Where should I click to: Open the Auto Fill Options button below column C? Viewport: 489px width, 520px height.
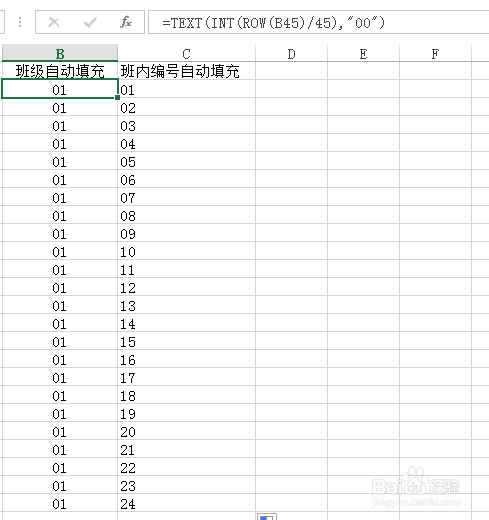[x=267, y=517]
